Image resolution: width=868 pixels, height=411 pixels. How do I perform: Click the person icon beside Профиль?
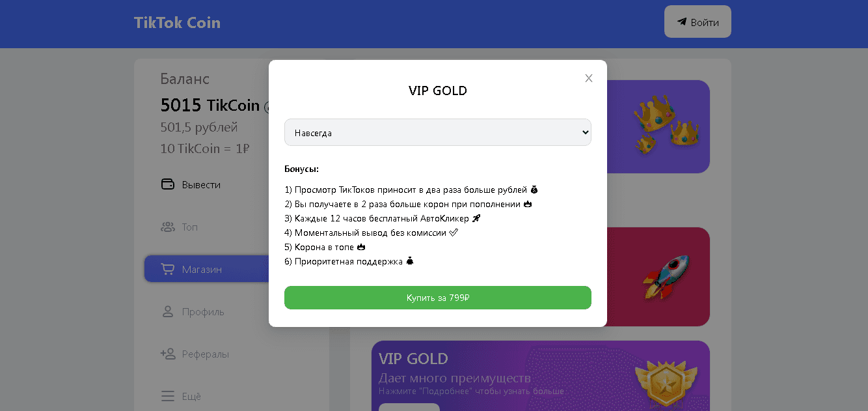(168, 311)
